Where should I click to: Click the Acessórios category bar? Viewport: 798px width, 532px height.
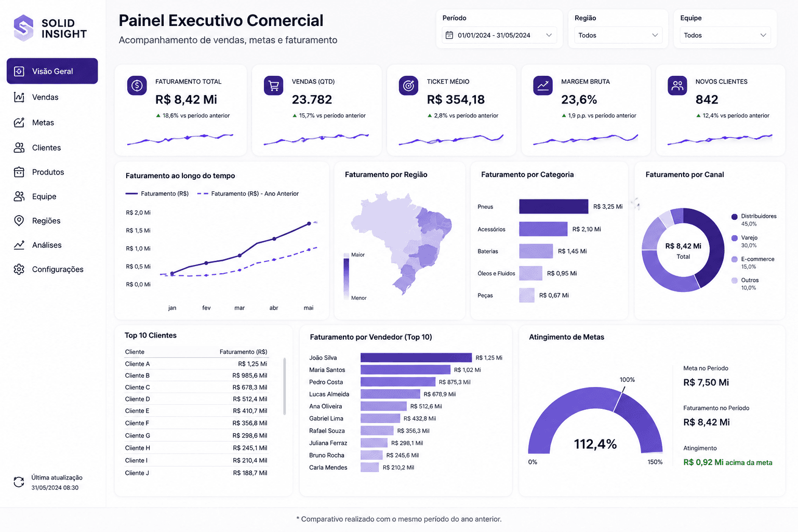coord(543,229)
